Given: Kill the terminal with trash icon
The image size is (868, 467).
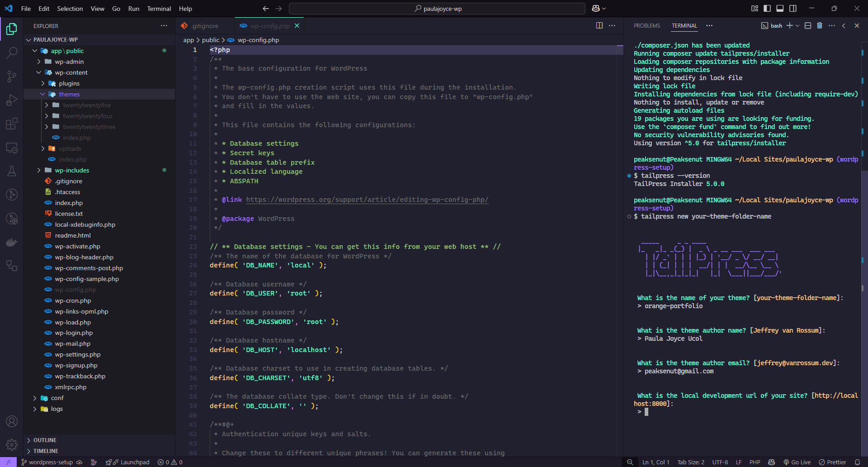Looking at the screenshot, I should point(820,26).
